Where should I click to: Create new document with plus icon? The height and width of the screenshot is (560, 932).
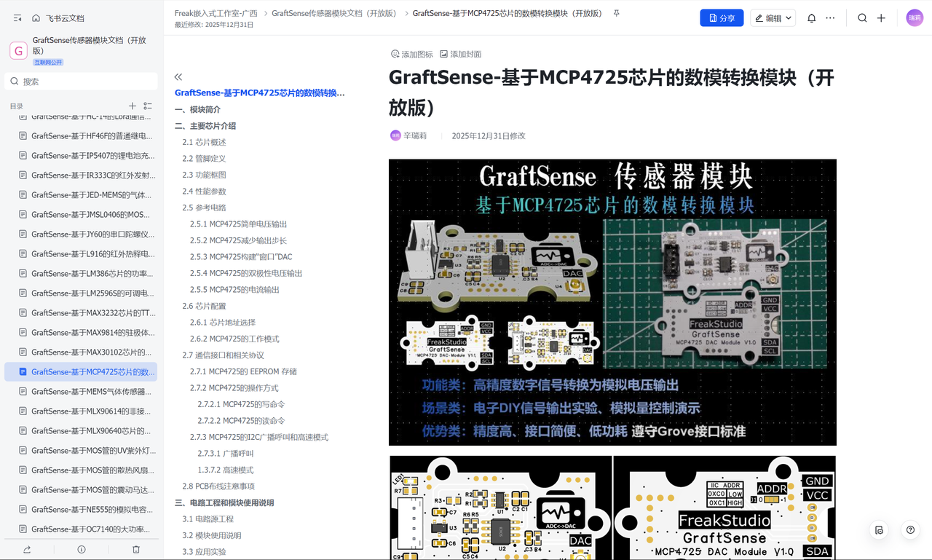point(881,18)
